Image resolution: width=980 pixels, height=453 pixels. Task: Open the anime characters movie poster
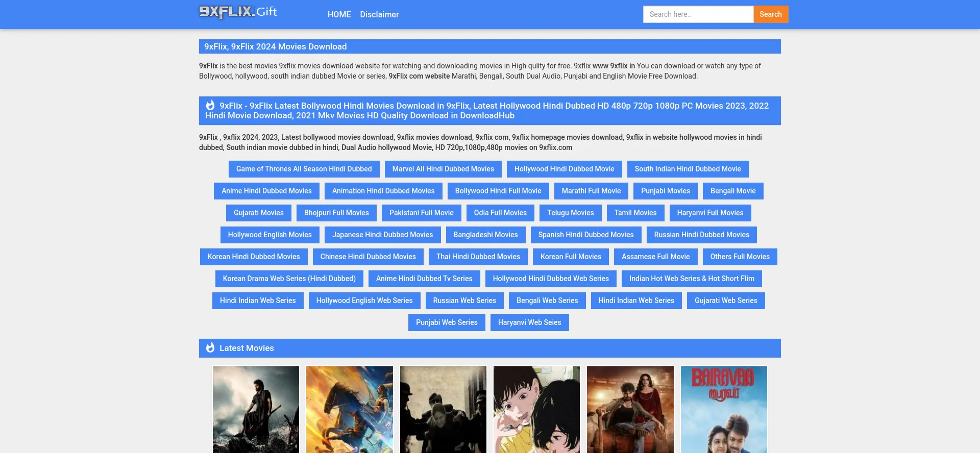[536, 409]
